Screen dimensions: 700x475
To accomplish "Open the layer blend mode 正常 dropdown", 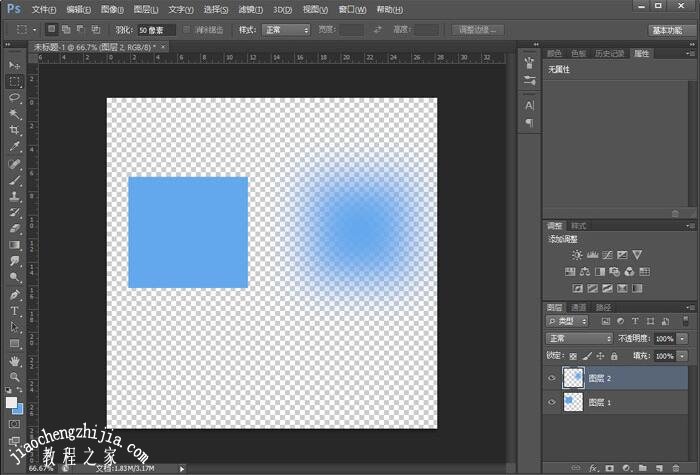I will pyautogui.click(x=579, y=338).
